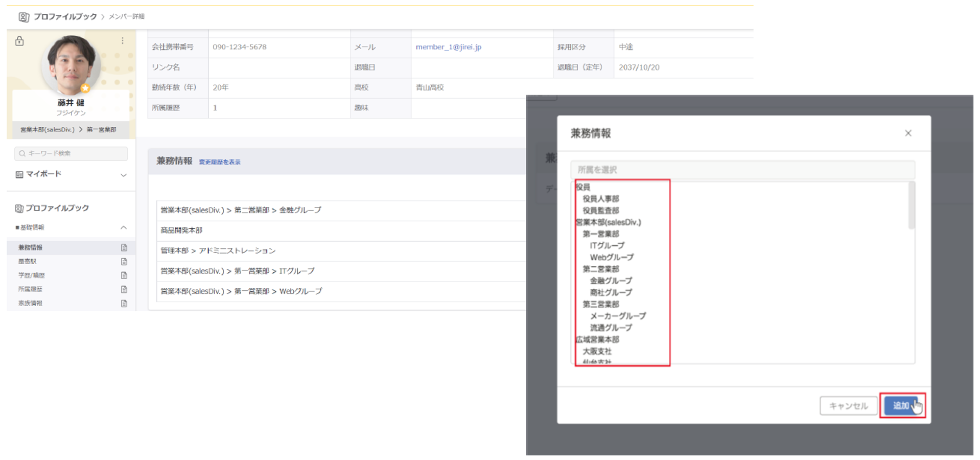
Task: Click the document icon in the second sidebar row
Action: point(124,262)
